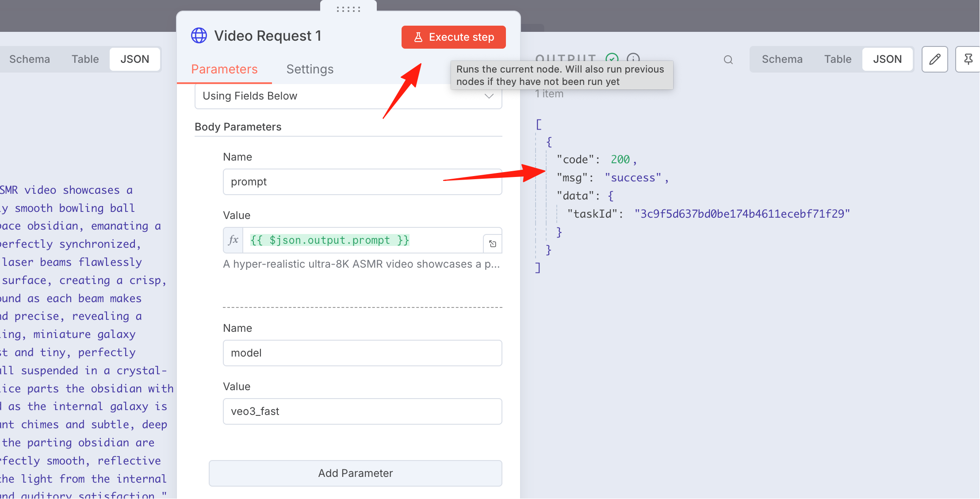Click the globe icon beside Video Request 1
Viewport: 980px width, 499px height.
pyautogui.click(x=199, y=36)
